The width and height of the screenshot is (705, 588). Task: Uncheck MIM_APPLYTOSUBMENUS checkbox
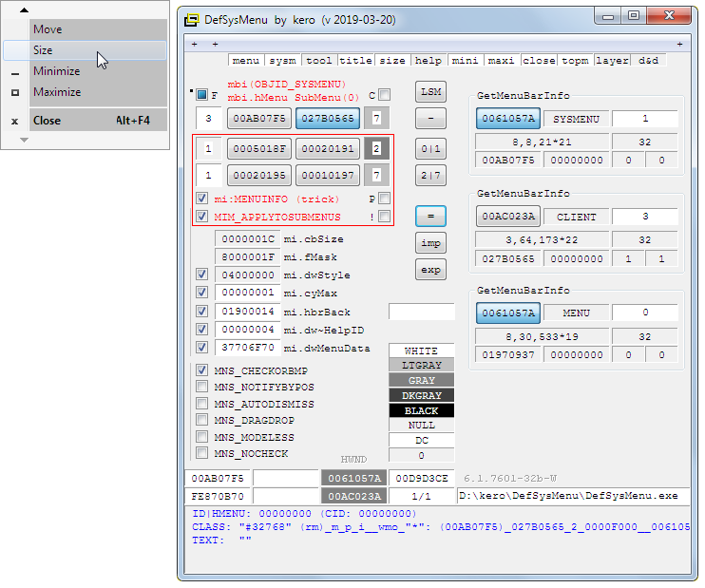(201, 217)
